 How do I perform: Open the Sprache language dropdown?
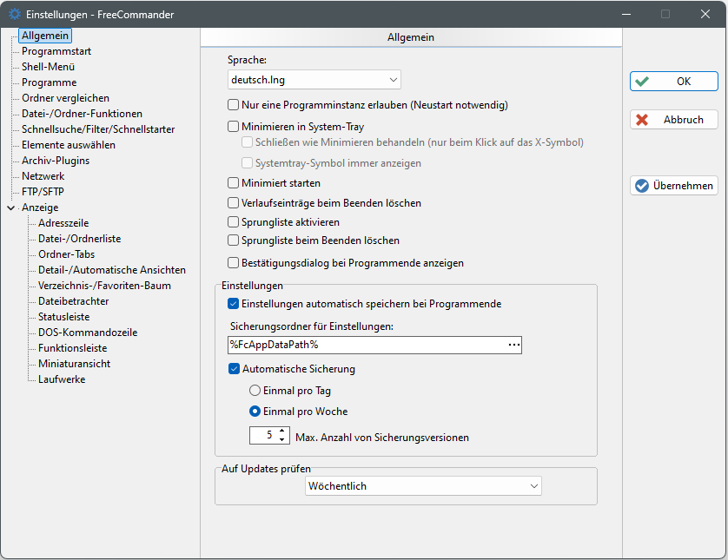(x=313, y=80)
